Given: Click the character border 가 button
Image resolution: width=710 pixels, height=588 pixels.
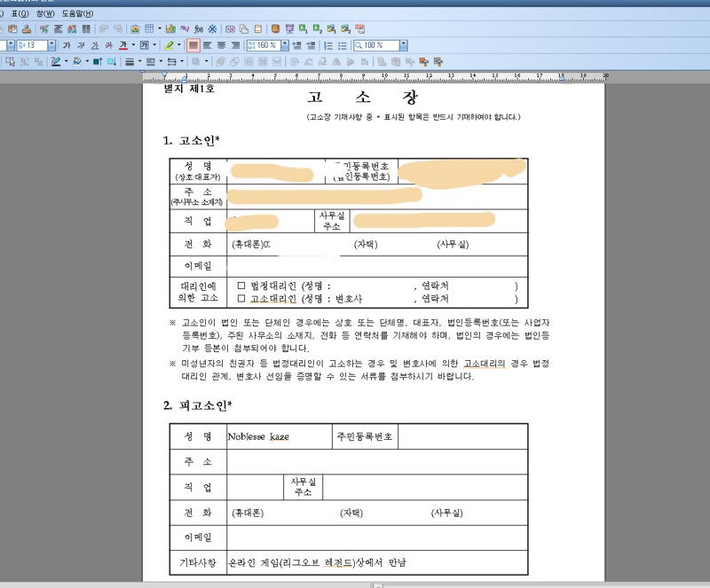Looking at the screenshot, I should tap(145, 45).
